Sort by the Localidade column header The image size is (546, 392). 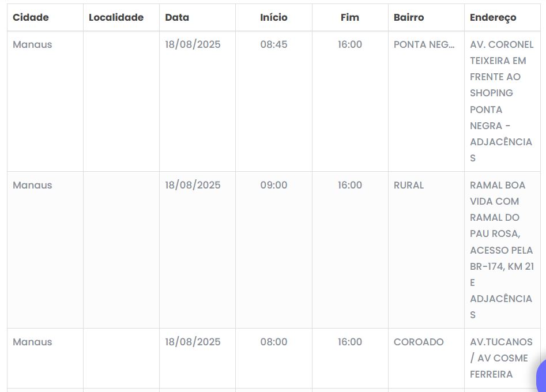point(116,17)
